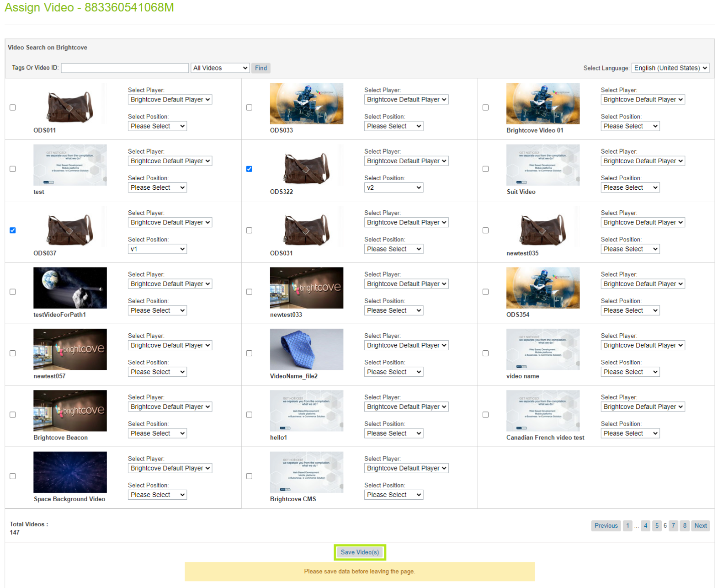Open the Select Language dropdown
Screen dimensions: 723x588
[x=670, y=68]
